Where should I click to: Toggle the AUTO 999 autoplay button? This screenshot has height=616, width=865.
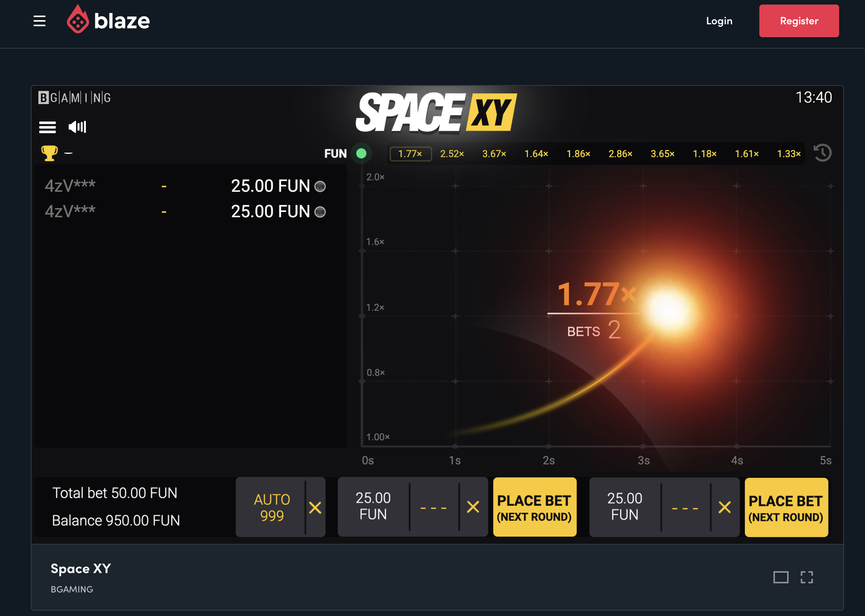coord(271,507)
